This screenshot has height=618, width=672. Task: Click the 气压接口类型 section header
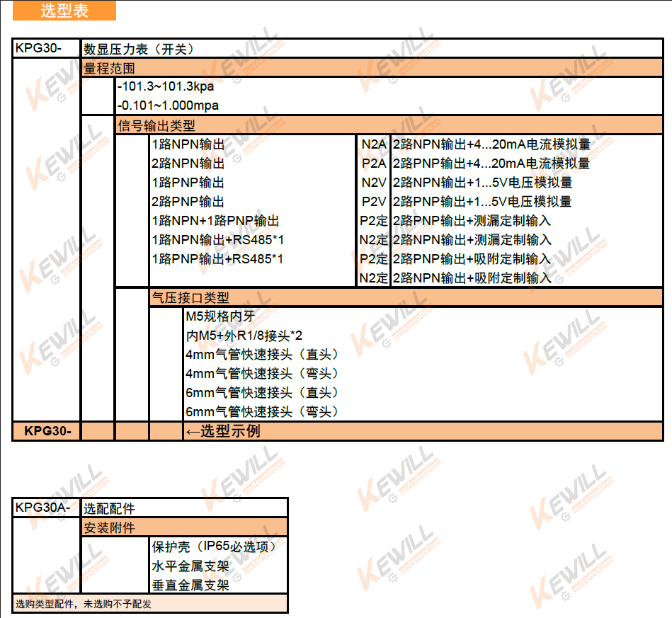pyautogui.click(x=190, y=298)
